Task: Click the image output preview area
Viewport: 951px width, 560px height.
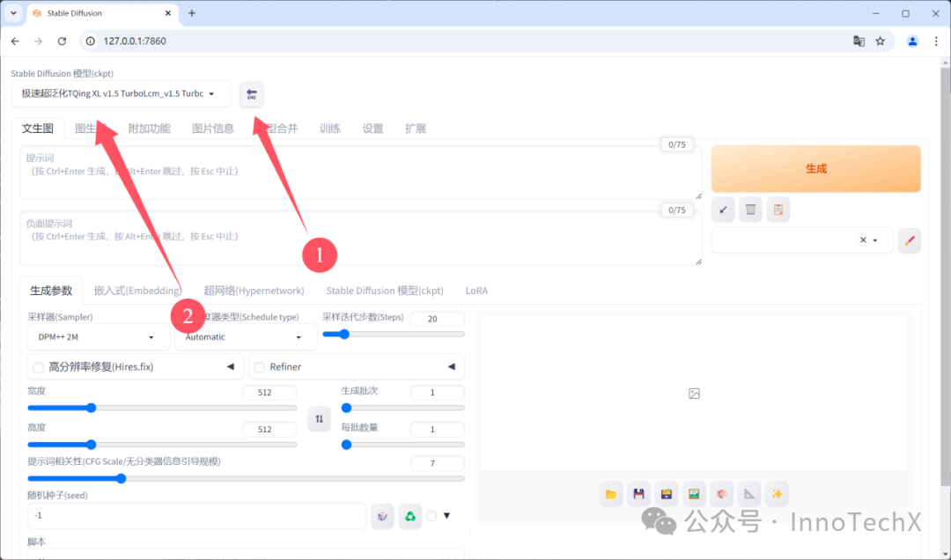Action: tap(694, 394)
